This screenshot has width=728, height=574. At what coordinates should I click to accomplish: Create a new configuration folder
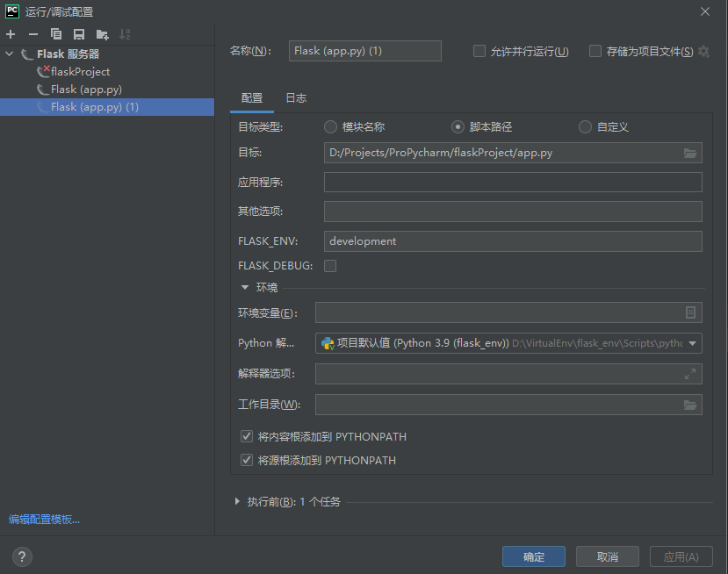pos(102,34)
